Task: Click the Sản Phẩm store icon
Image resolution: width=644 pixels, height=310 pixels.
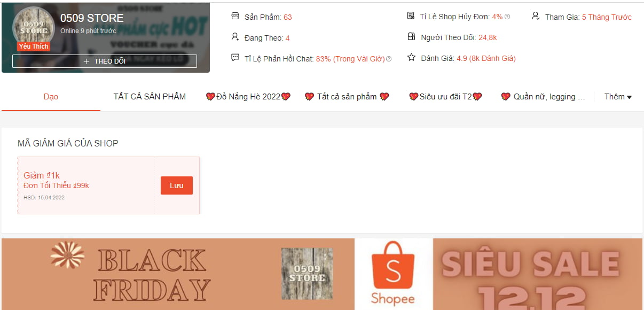Action: point(235,16)
